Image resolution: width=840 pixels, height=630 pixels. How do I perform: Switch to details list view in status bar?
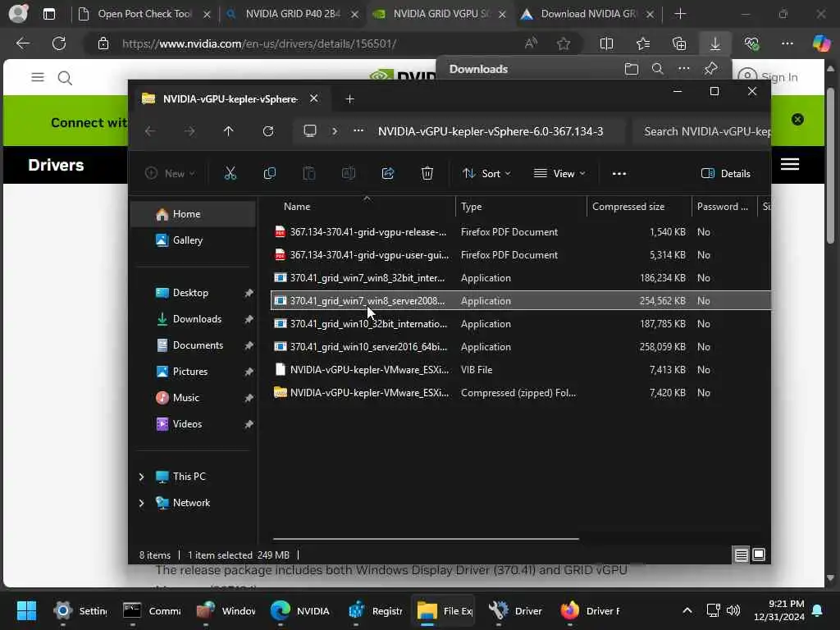741,555
